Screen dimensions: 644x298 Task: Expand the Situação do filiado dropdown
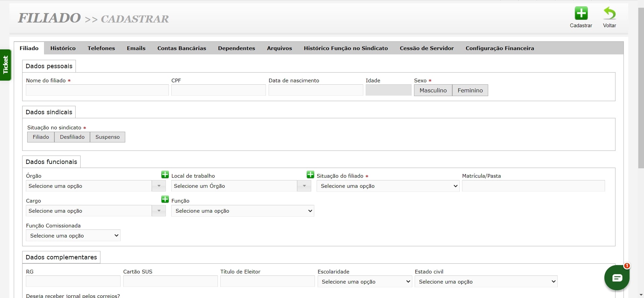(388, 186)
